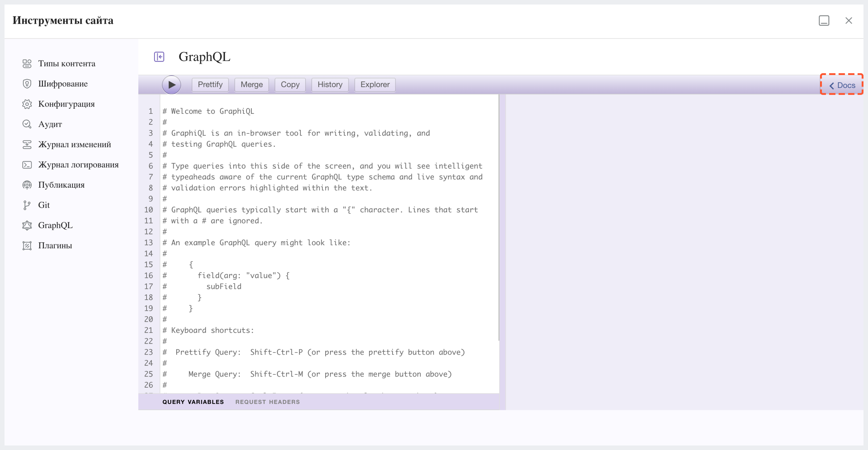Click the line containing "subField"
The width and height of the screenshot is (868, 450).
tap(224, 286)
